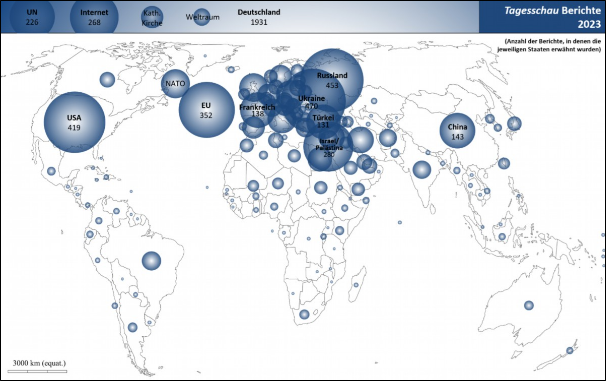Click the Weltraum bubble in header

click(x=202, y=17)
